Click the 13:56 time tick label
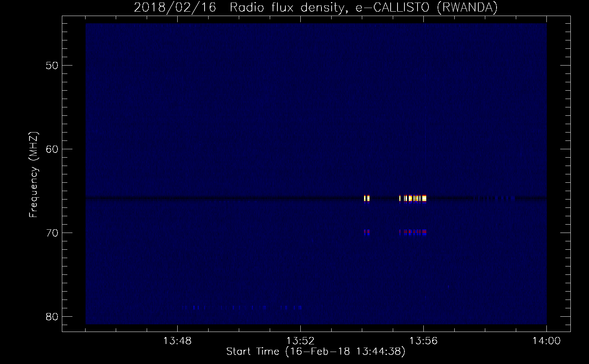This screenshot has width=589, height=364. click(423, 341)
